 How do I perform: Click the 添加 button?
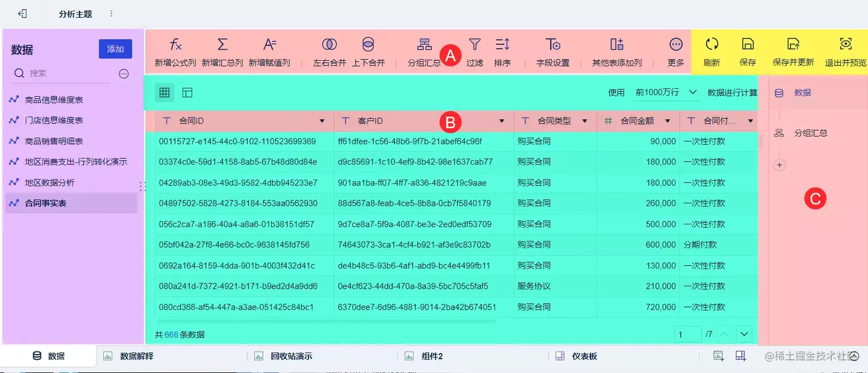(115, 49)
